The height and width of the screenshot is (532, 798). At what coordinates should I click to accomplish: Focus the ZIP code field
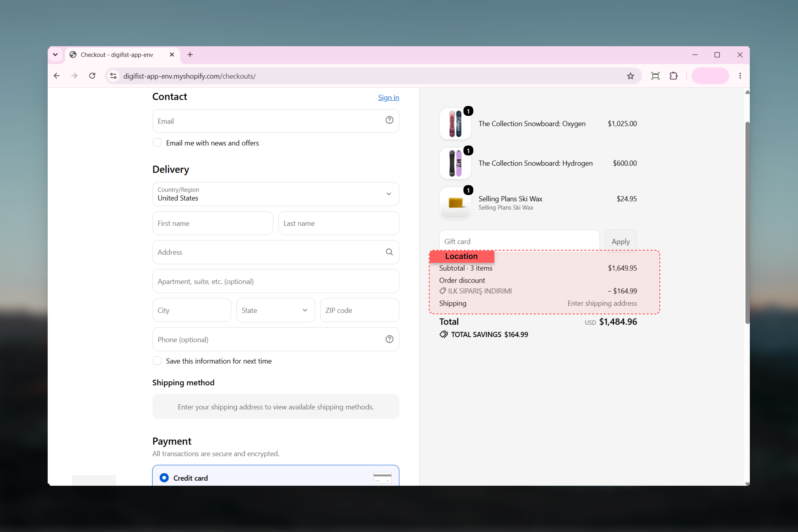[360, 310]
